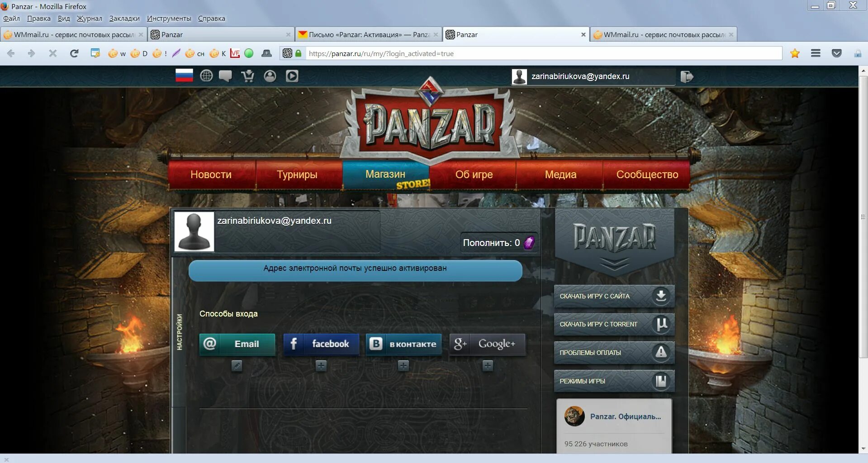The width and height of the screenshot is (868, 463).
Task: Click the bookmark star icon
Action: [795, 53]
